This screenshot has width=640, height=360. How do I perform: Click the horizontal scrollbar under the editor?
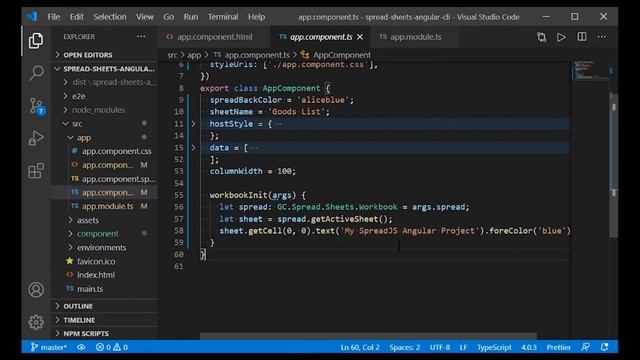pos(368,336)
